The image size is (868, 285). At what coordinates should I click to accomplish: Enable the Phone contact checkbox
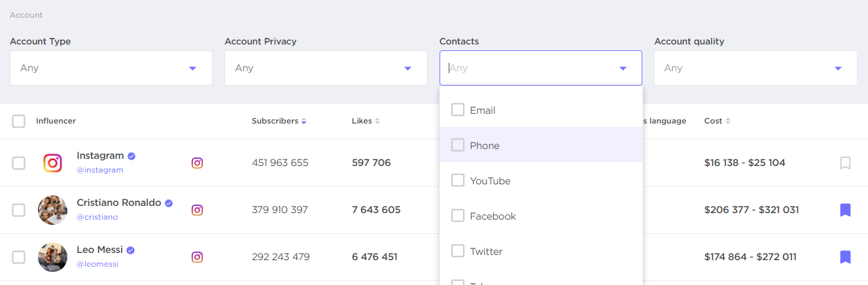pyautogui.click(x=458, y=145)
